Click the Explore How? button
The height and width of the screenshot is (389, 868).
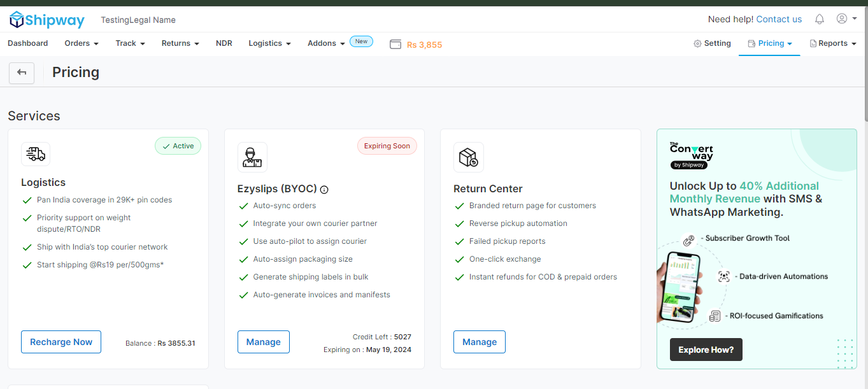[706, 350]
